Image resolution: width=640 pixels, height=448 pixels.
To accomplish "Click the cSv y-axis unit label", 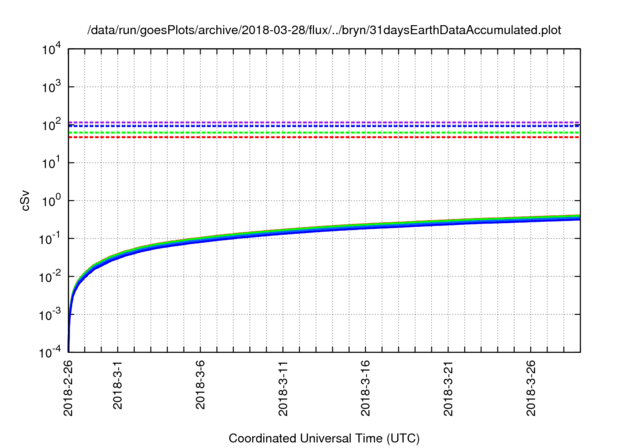I will (25, 200).
